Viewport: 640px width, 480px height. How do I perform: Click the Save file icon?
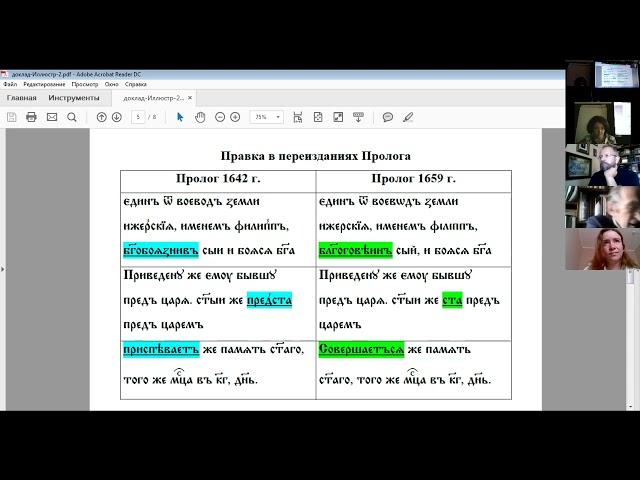tap(12, 117)
